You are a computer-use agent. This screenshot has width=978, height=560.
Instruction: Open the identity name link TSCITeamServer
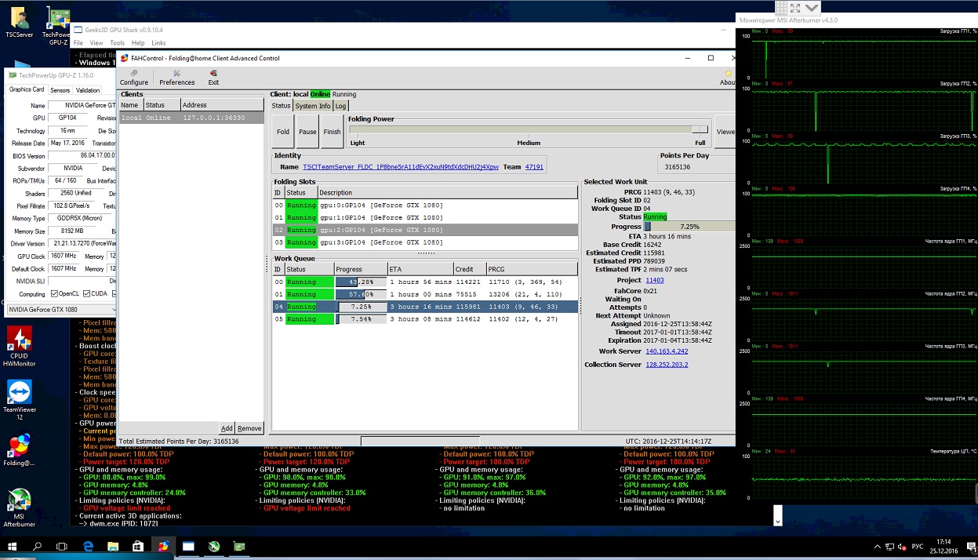coord(401,167)
